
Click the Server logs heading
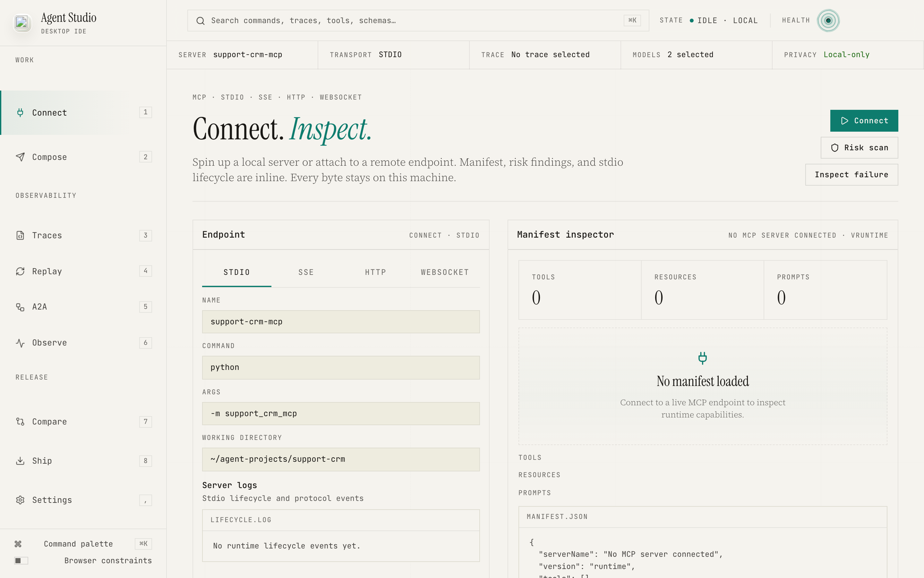click(x=229, y=486)
